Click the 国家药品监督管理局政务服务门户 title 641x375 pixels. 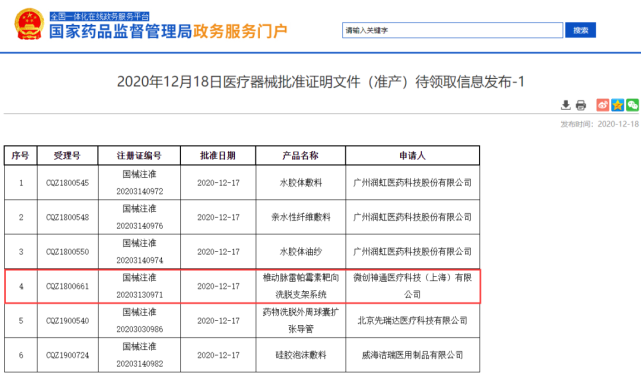tap(168, 31)
